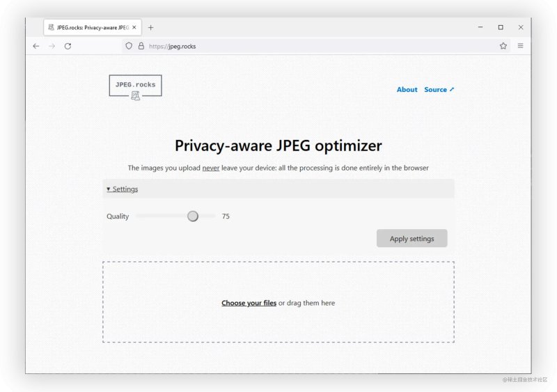
Task: Open the browser hamburger menu
Action: 520,46
